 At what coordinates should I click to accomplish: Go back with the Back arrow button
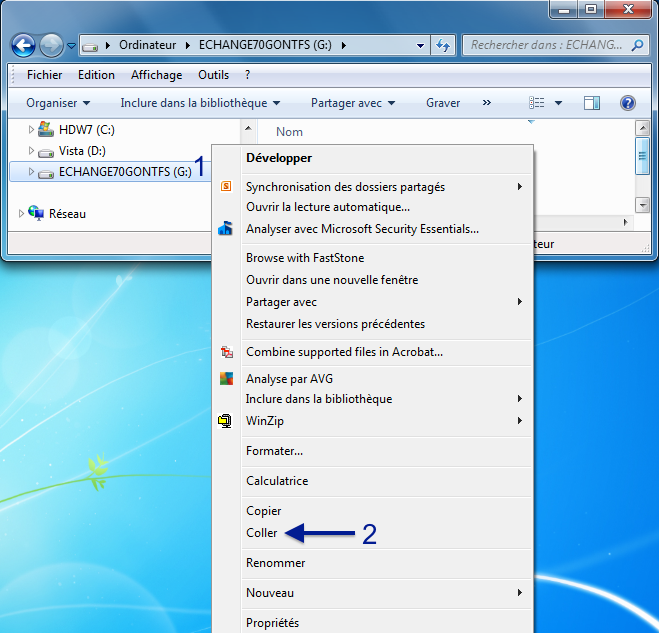coord(23,45)
